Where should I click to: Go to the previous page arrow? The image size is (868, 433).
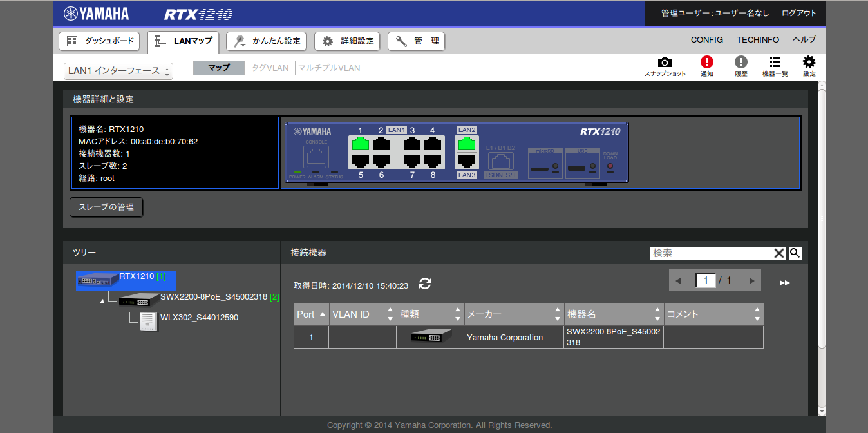[x=678, y=281]
